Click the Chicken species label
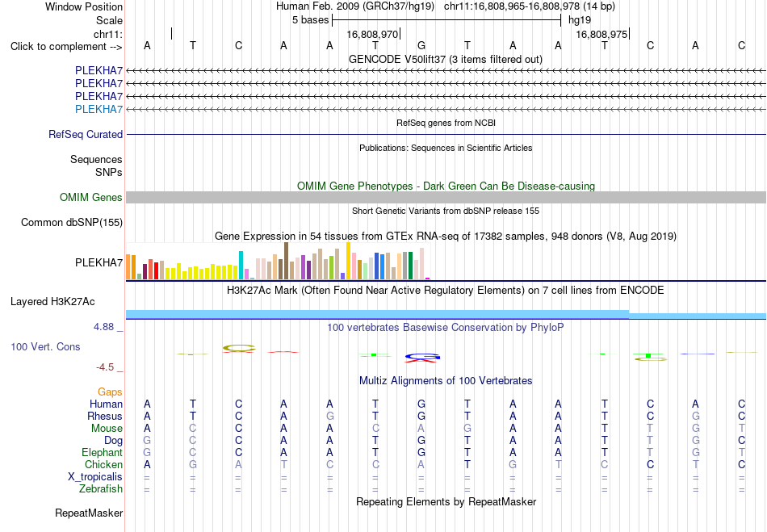The width and height of the screenshot is (767, 532). (x=103, y=464)
